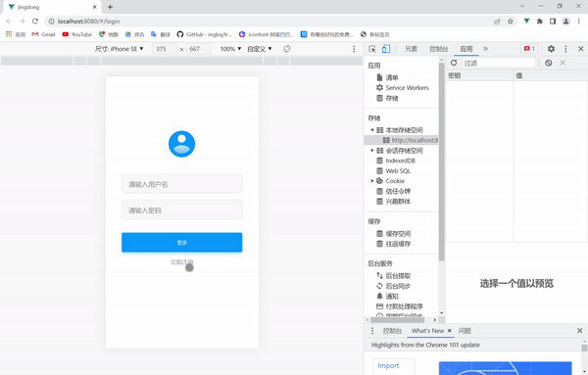
Task: Open the extensions puzzle icon
Action: tap(540, 22)
